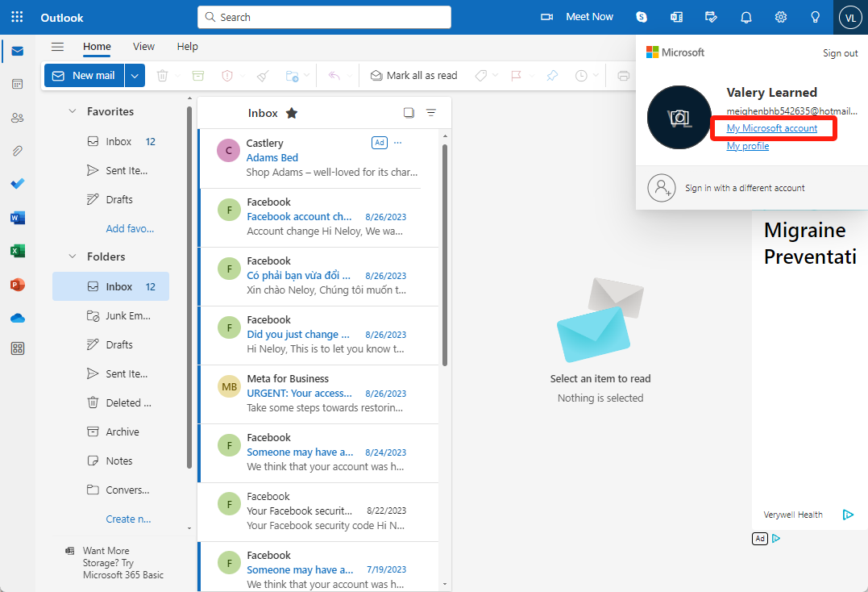
Task: Open My profile link
Action: pyautogui.click(x=747, y=146)
